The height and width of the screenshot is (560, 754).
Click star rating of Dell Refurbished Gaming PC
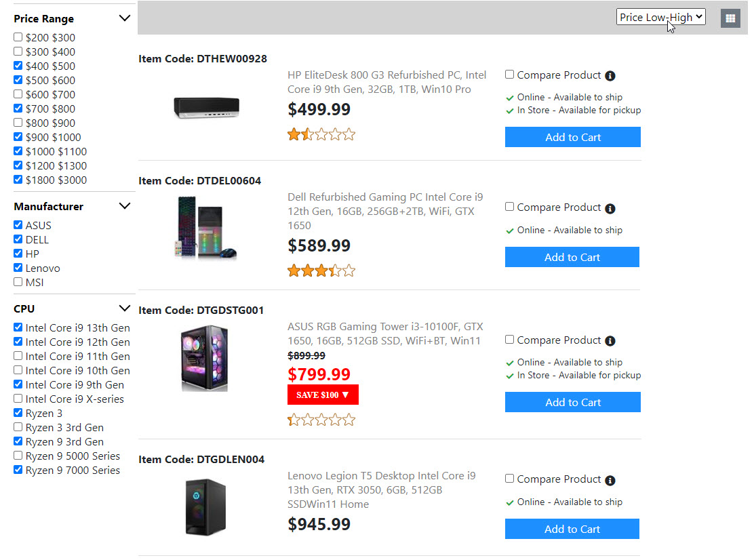tap(321, 271)
